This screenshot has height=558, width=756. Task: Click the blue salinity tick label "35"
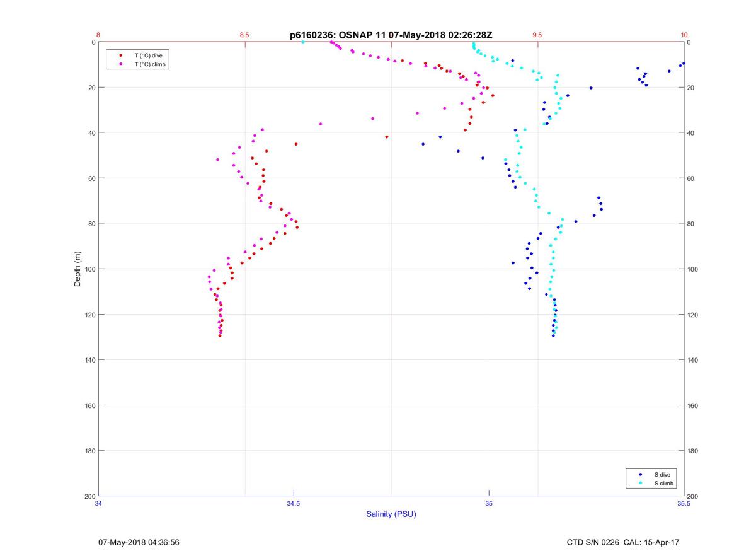(489, 503)
